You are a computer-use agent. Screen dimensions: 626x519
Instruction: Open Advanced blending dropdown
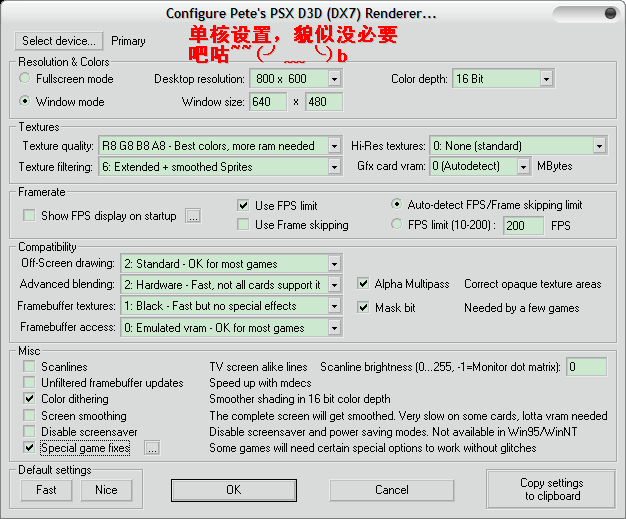[x=335, y=285]
